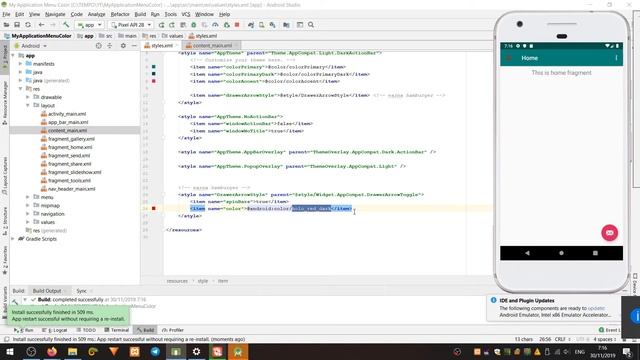Screen dimensions: 640x360
Task: Open the Run tool window
Action: tap(24, 330)
